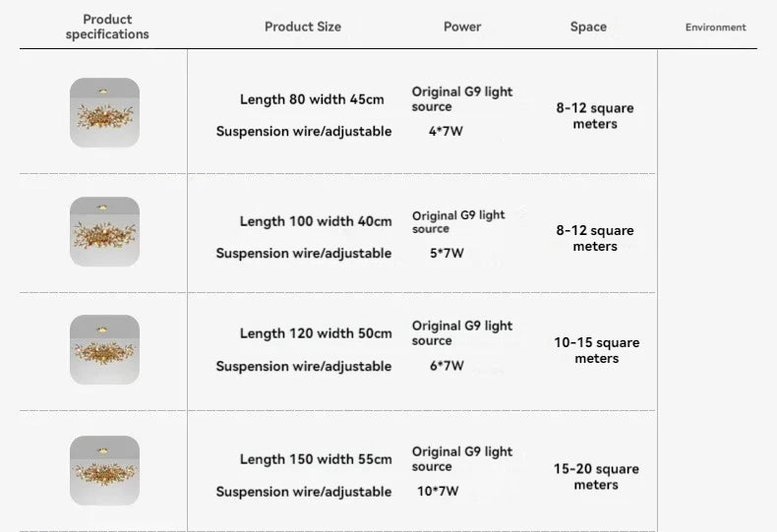Select the chandelier thumbnail in the 100cm row
This screenshot has height=532, width=777.
click(x=104, y=231)
